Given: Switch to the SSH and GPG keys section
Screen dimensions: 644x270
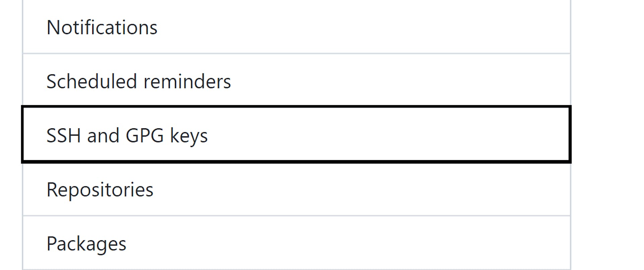Looking at the screenshot, I should (x=127, y=135).
